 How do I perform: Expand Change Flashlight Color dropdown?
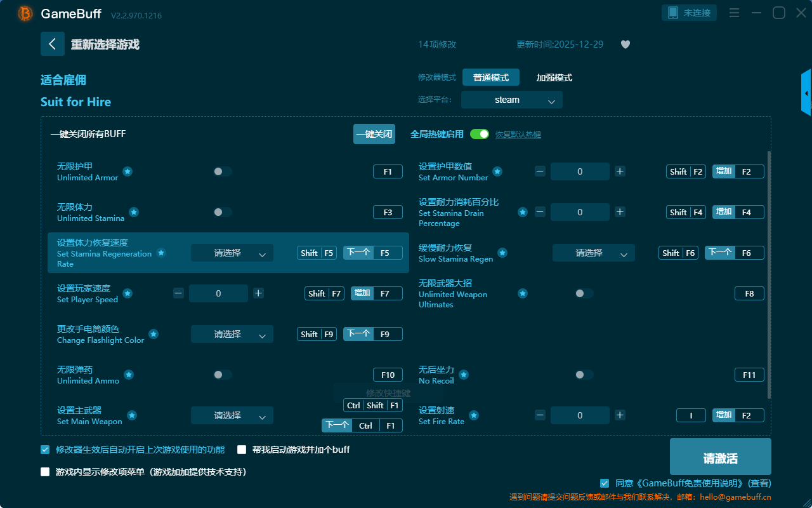tap(232, 334)
